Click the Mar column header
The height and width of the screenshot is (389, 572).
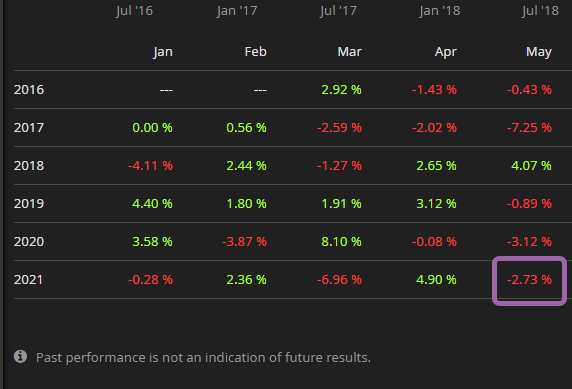349,51
